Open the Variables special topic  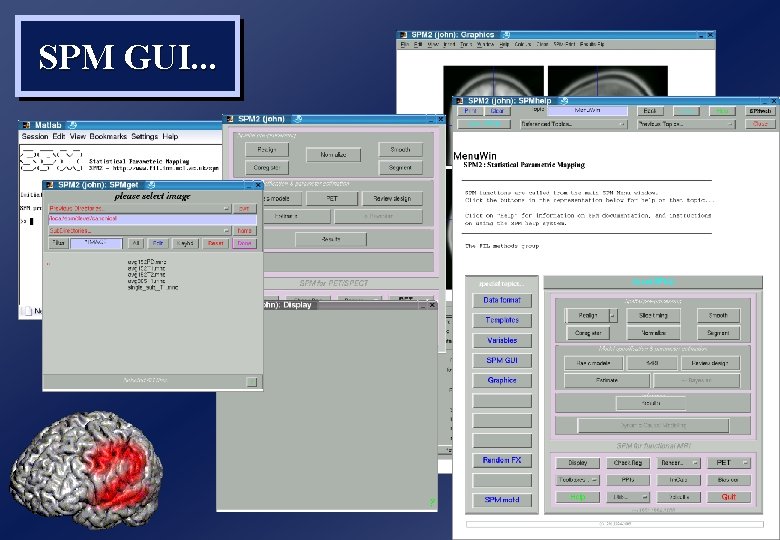pyautogui.click(x=502, y=341)
